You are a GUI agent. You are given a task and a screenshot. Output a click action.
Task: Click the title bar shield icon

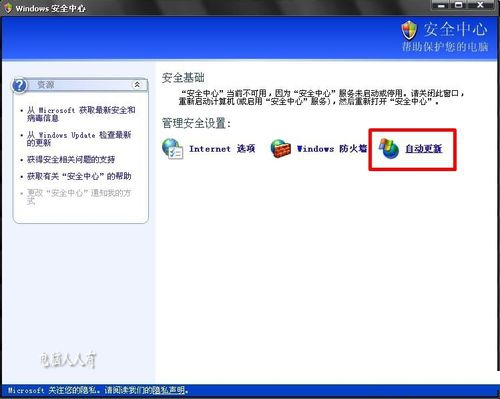(7, 8)
